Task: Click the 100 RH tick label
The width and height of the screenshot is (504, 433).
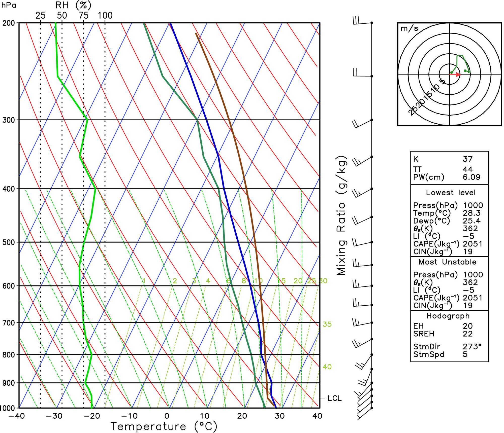Action: pos(105,16)
